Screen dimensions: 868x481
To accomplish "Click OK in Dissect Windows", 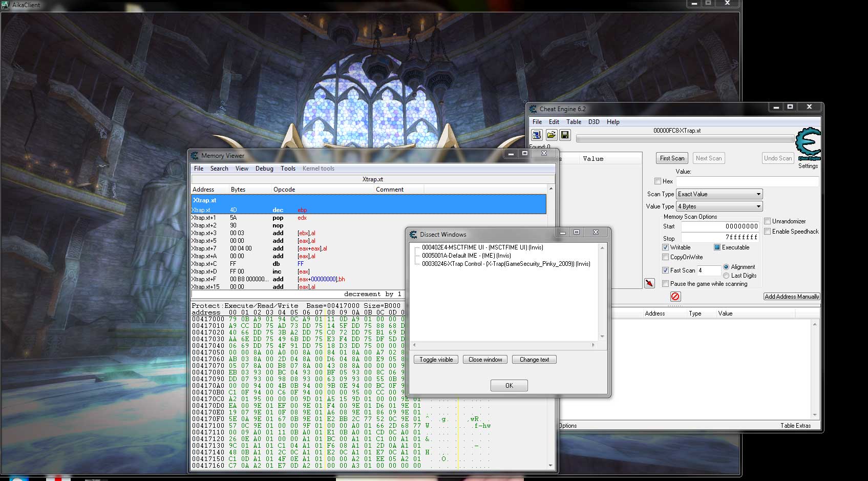I will point(509,385).
